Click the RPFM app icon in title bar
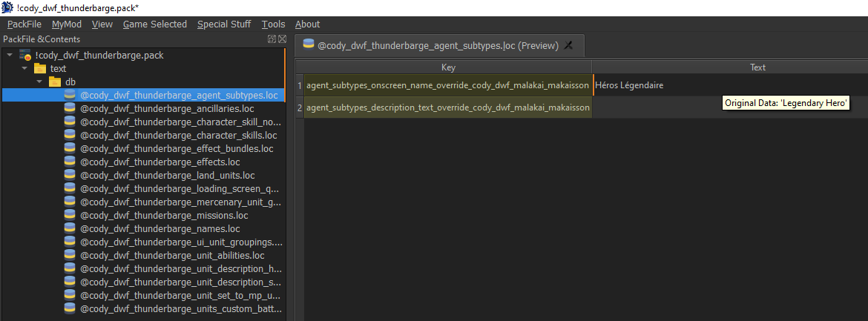Image resolution: width=868 pixels, height=321 pixels. point(8,7)
